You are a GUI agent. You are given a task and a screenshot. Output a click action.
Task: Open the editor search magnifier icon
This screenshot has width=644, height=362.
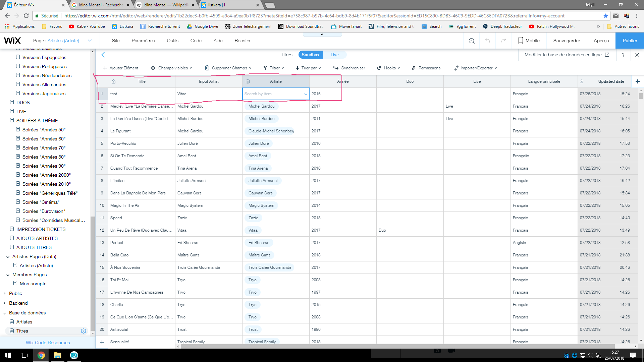point(472,41)
